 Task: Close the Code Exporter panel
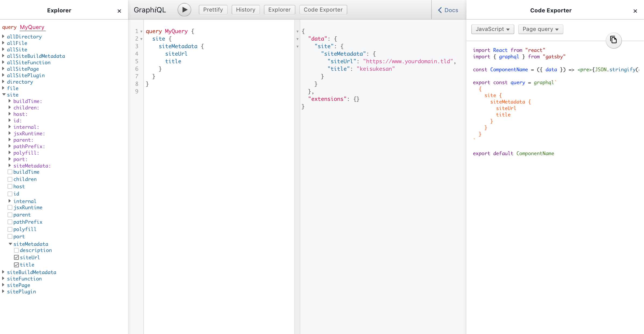point(635,11)
